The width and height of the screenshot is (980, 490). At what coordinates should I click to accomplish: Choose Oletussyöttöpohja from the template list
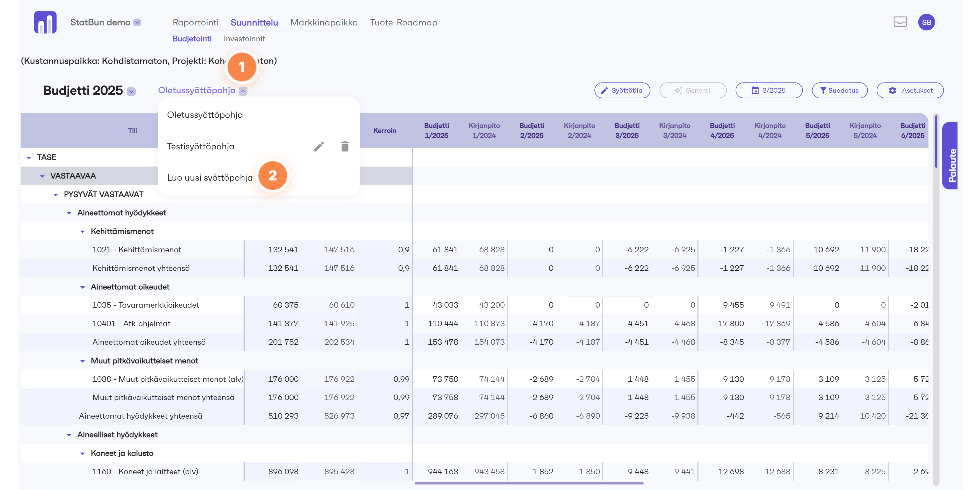[x=205, y=115]
